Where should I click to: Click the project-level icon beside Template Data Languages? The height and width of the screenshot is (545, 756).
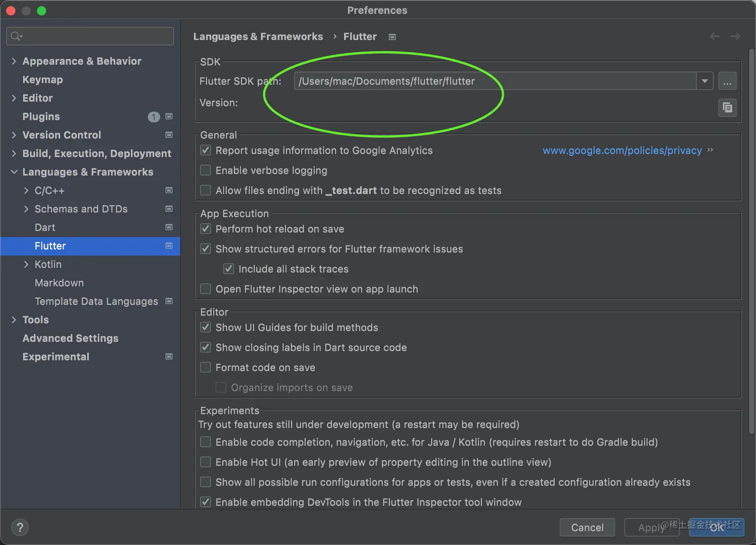[x=169, y=301]
